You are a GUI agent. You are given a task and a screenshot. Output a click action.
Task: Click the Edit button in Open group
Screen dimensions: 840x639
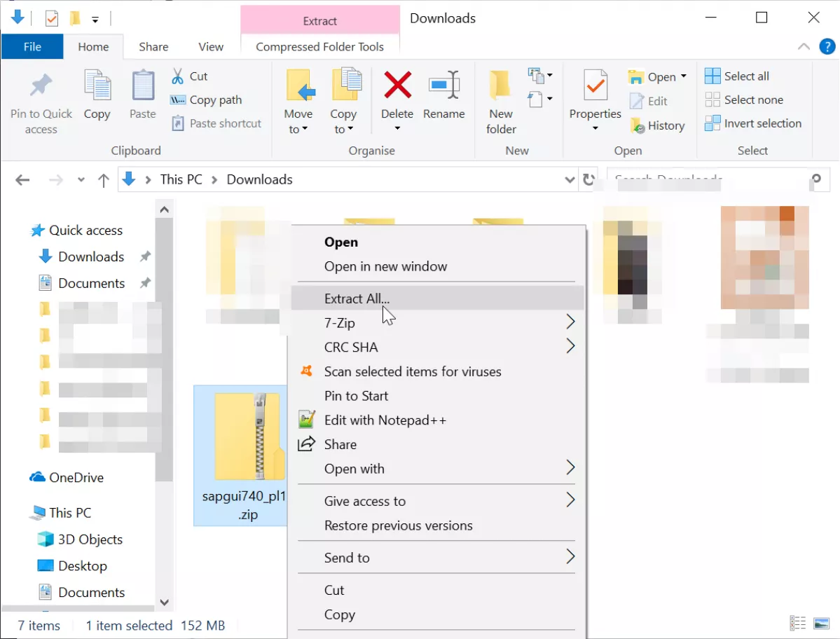coord(649,101)
